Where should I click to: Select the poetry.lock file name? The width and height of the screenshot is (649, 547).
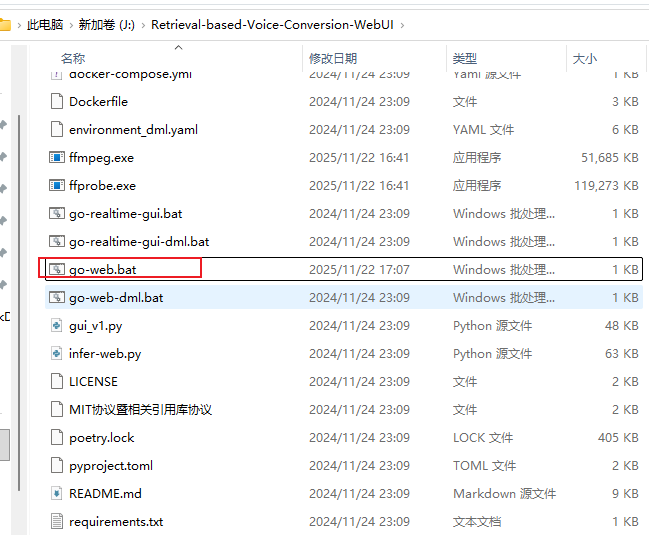[101, 438]
